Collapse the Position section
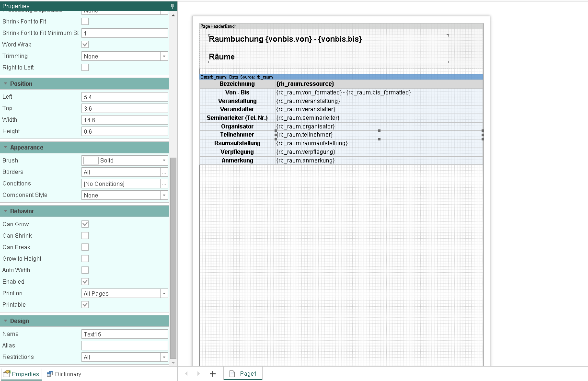 click(x=5, y=83)
